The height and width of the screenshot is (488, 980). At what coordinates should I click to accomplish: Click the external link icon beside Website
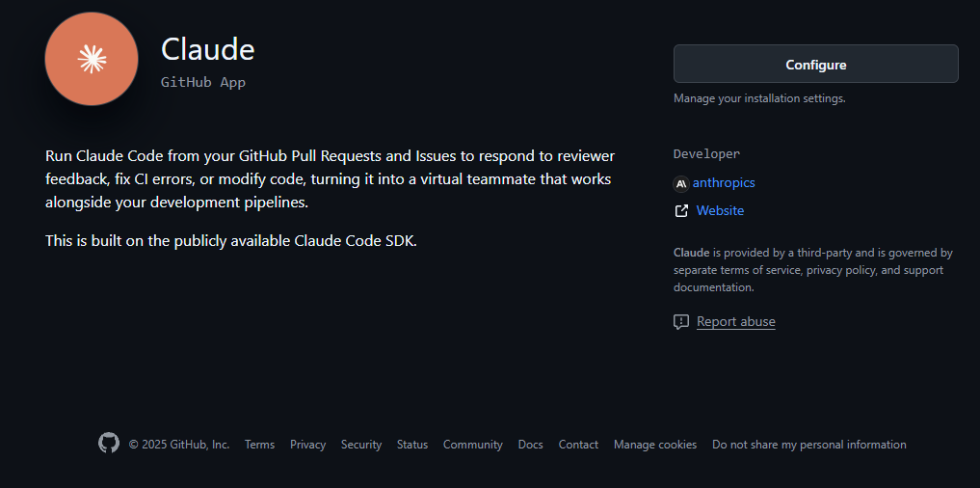click(x=681, y=211)
